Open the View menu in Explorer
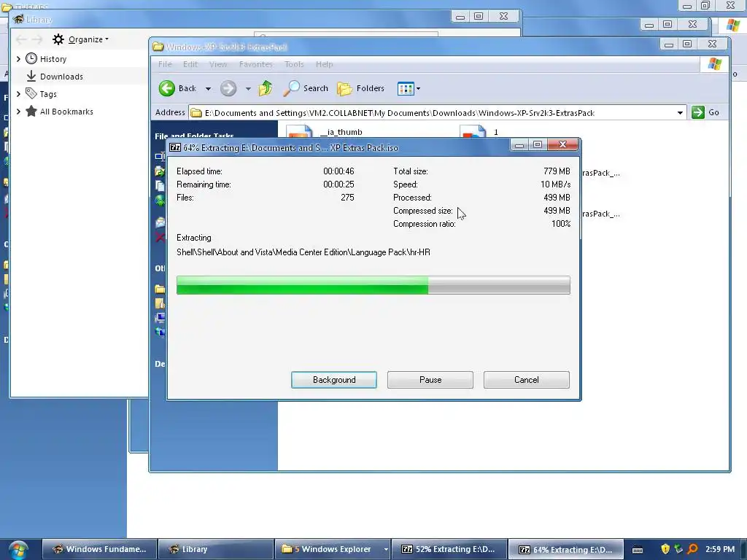 [218, 64]
